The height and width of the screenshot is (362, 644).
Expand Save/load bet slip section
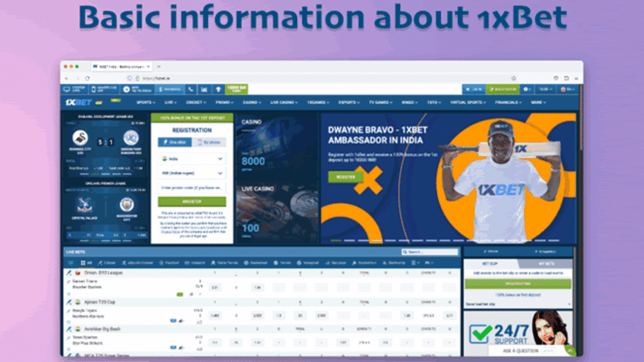518,304
